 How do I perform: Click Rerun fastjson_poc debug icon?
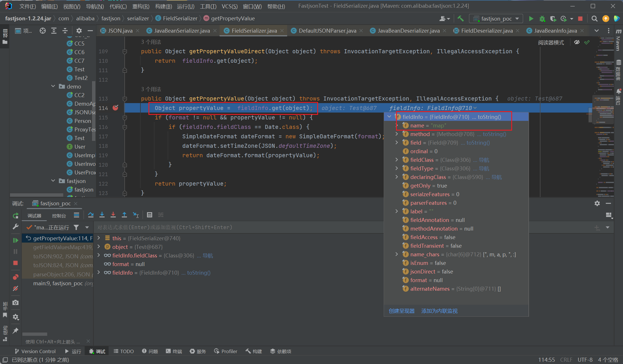point(15,216)
